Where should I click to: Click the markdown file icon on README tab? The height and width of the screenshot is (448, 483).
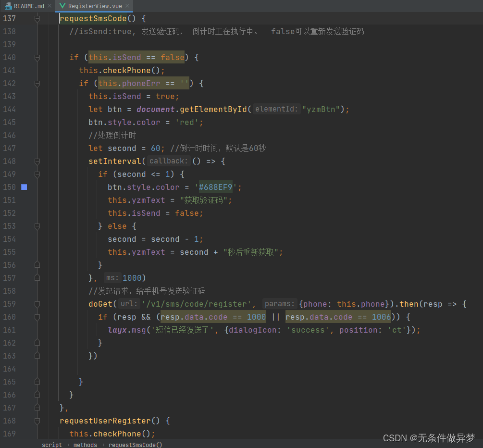click(8, 6)
